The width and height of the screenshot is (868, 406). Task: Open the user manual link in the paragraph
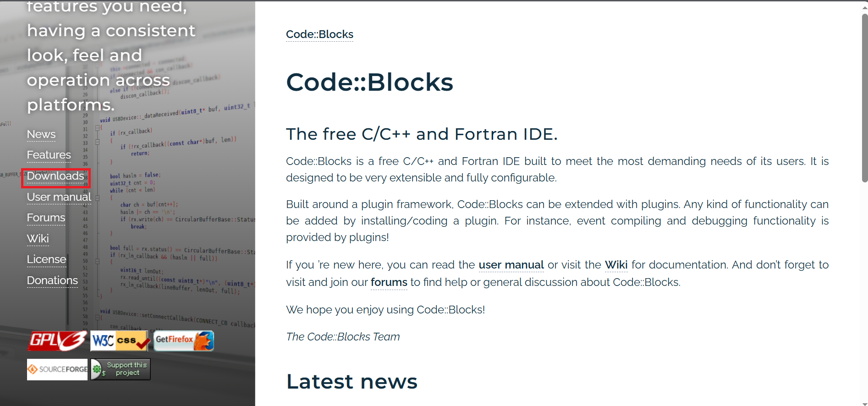pos(511,265)
